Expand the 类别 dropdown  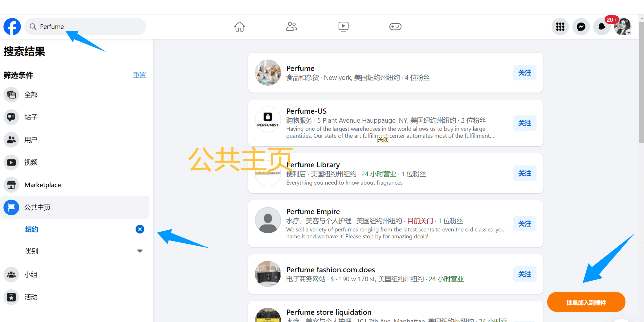click(x=140, y=251)
